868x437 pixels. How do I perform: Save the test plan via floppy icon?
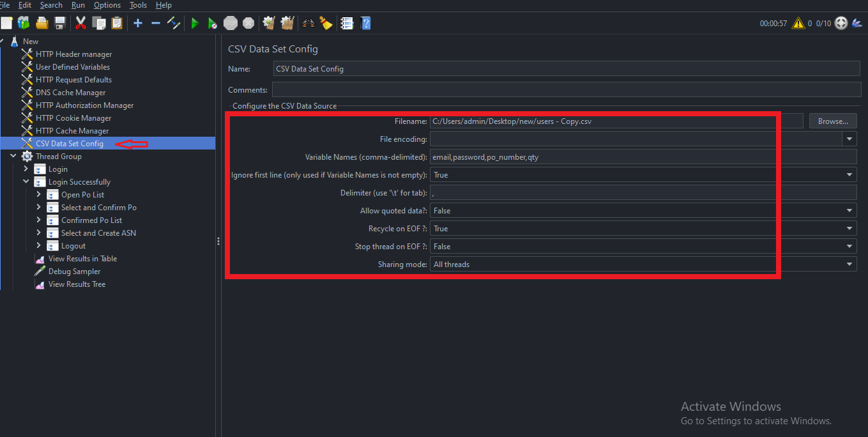(60, 24)
